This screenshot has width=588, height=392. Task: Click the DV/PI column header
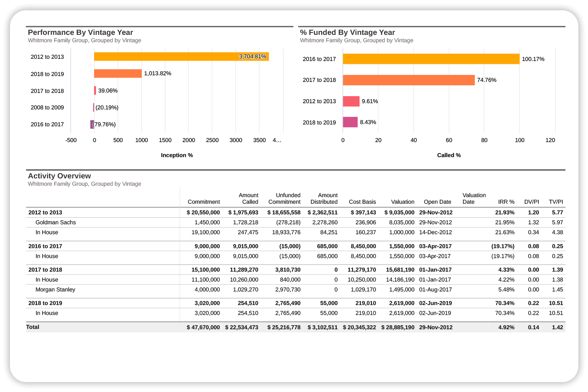pyautogui.click(x=532, y=202)
